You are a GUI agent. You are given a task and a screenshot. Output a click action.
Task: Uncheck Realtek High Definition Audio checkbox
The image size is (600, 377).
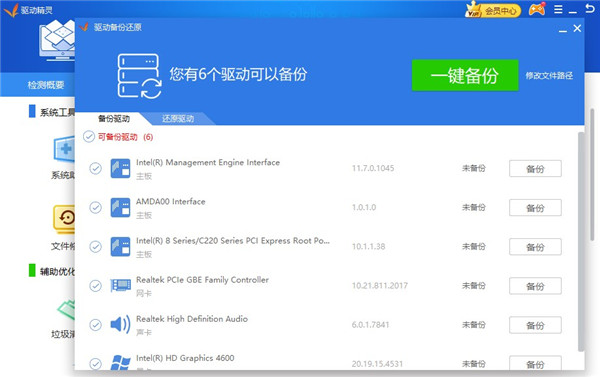tap(95, 325)
